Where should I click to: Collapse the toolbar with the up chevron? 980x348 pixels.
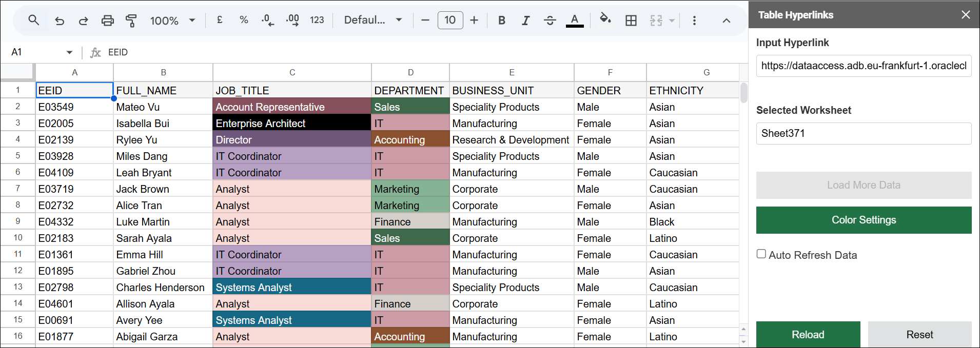coord(726,21)
